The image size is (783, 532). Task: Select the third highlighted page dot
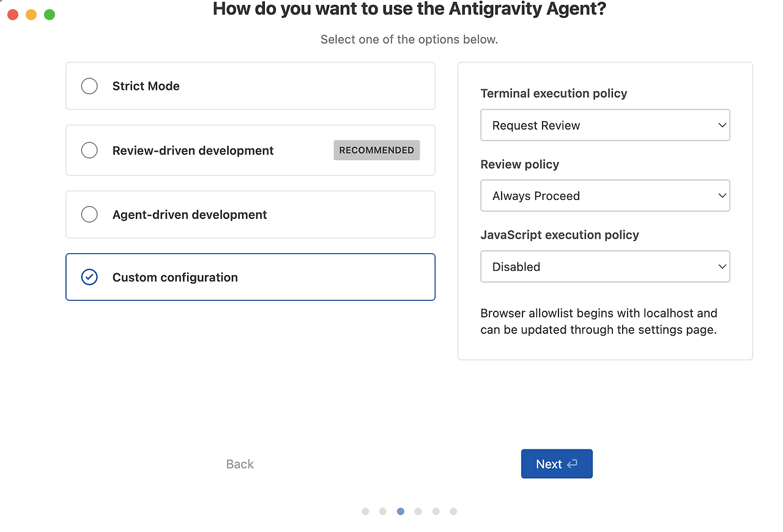(401, 511)
